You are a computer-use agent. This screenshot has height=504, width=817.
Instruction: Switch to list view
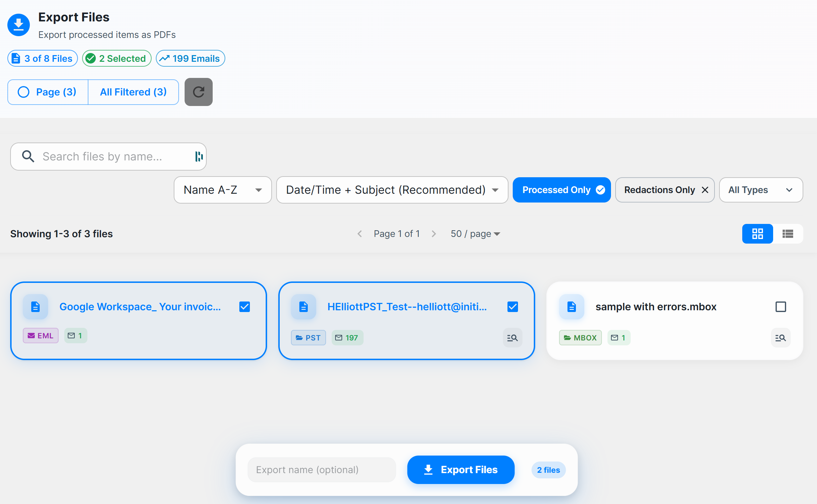click(x=788, y=234)
